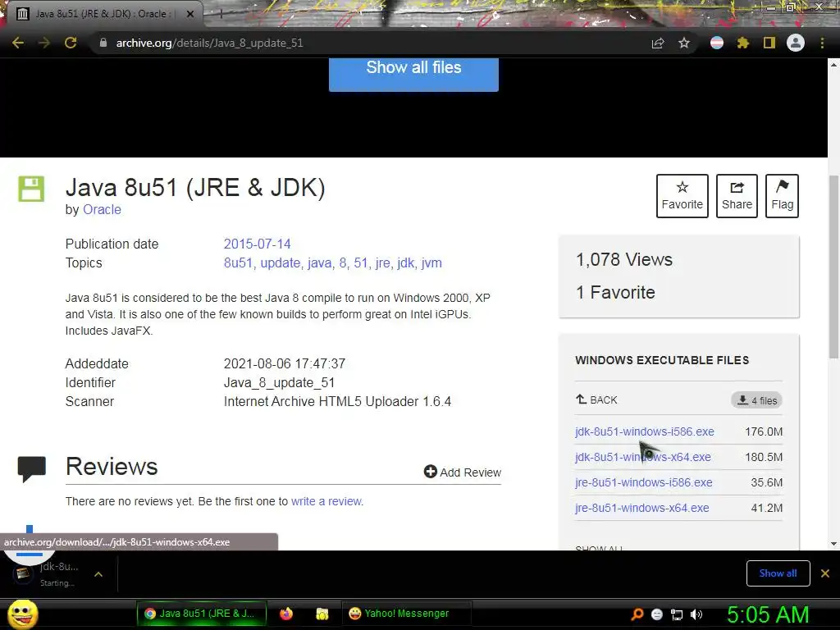This screenshot has width=840, height=630.
Task: Click the browser forward arrow
Action: (x=44, y=43)
